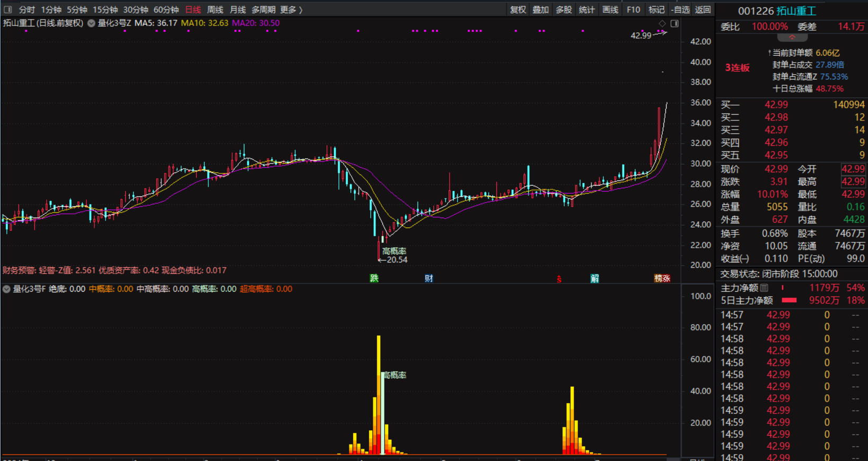The height and width of the screenshot is (461, 868).
Task: Click the info icon beside 当前封单额
Action: 769,53
